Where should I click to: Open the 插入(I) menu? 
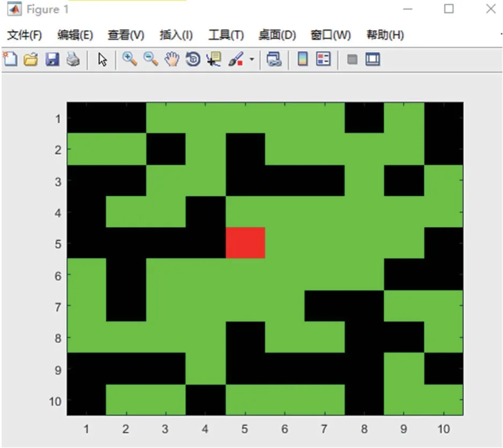[x=176, y=35]
